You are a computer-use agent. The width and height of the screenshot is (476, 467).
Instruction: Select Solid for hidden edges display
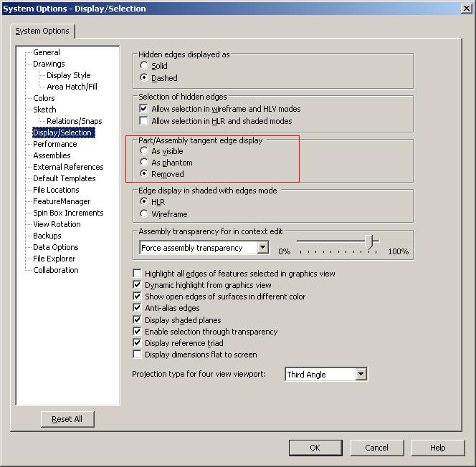click(144, 65)
